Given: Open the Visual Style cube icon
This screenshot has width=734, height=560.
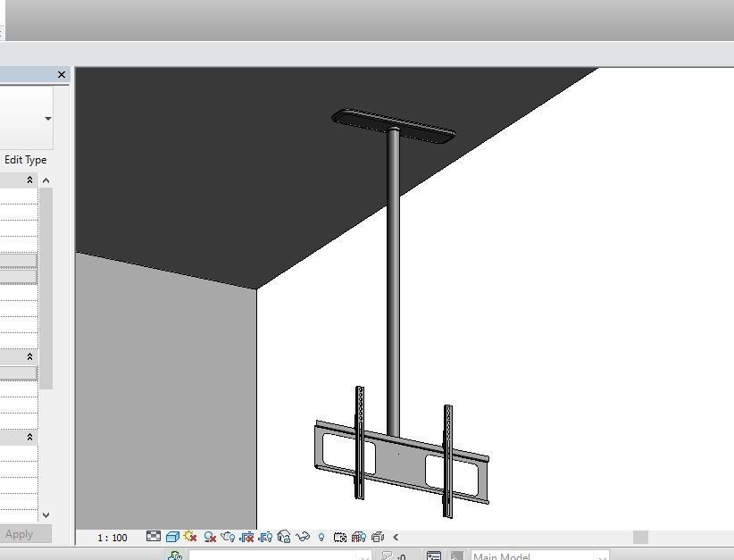Looking at the screenshot, I should click(171, 537).
